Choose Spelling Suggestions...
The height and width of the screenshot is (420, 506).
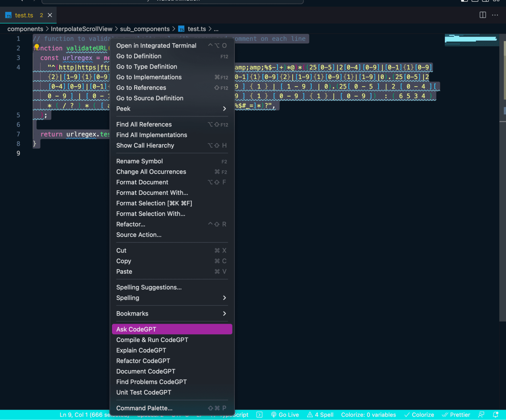click(x=172, y=287)
